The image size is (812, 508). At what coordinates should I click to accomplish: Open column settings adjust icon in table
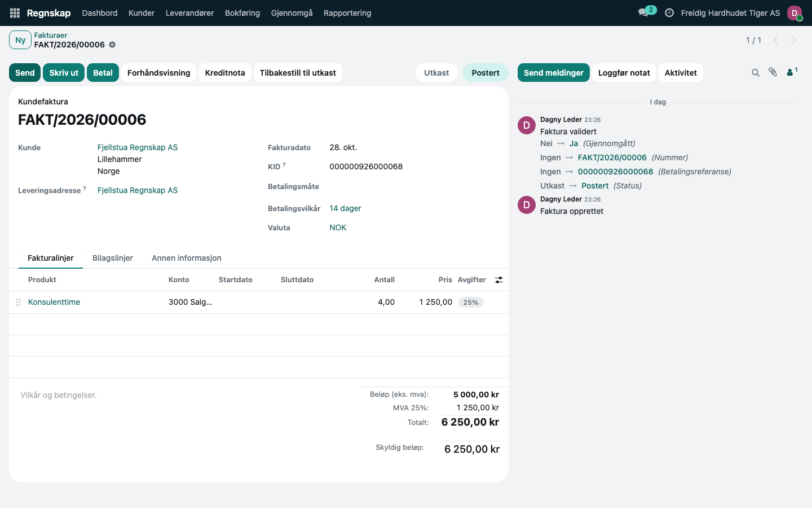499,280
